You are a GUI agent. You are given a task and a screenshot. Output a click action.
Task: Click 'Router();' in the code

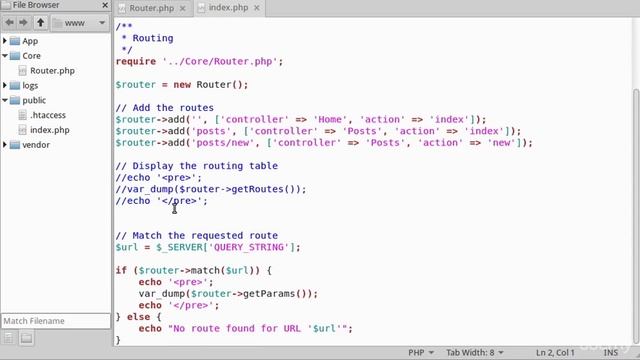click(x=222, y=84)
